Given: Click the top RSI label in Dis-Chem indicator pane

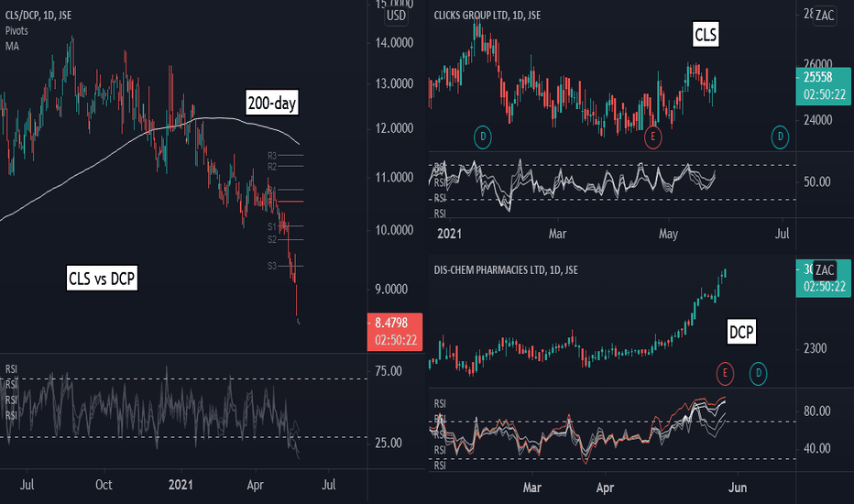Looking at the screenshot, I should (440, 404).
